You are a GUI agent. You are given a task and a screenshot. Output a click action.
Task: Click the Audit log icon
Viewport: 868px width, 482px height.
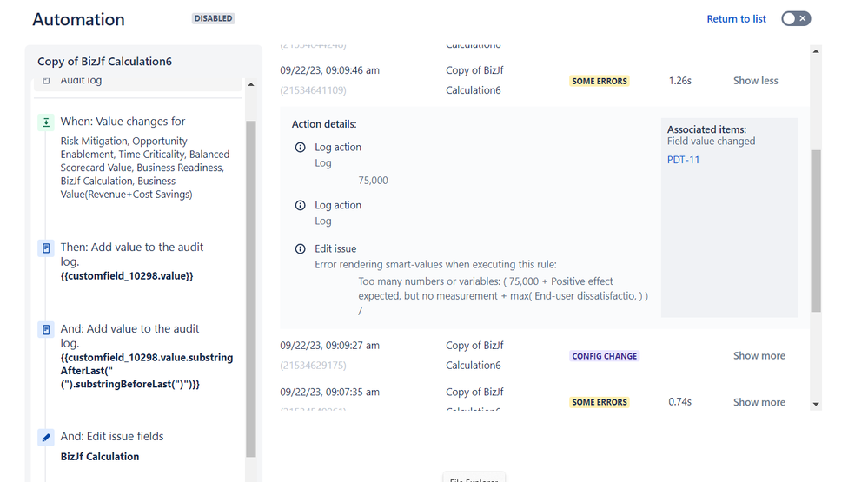[47, 80]
